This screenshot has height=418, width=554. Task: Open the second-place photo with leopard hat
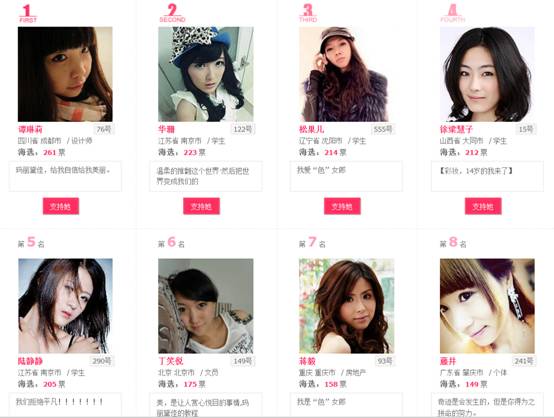click(206, 74)
